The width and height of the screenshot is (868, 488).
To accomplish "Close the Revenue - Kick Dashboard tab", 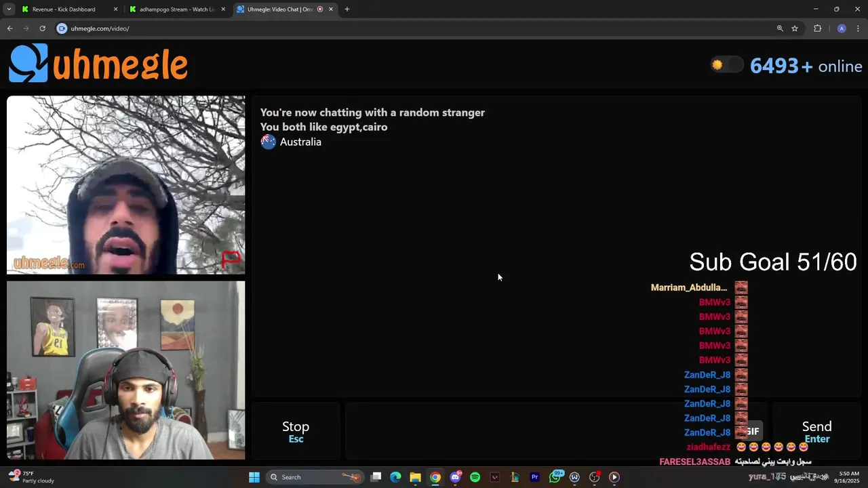I will [115, 9].
